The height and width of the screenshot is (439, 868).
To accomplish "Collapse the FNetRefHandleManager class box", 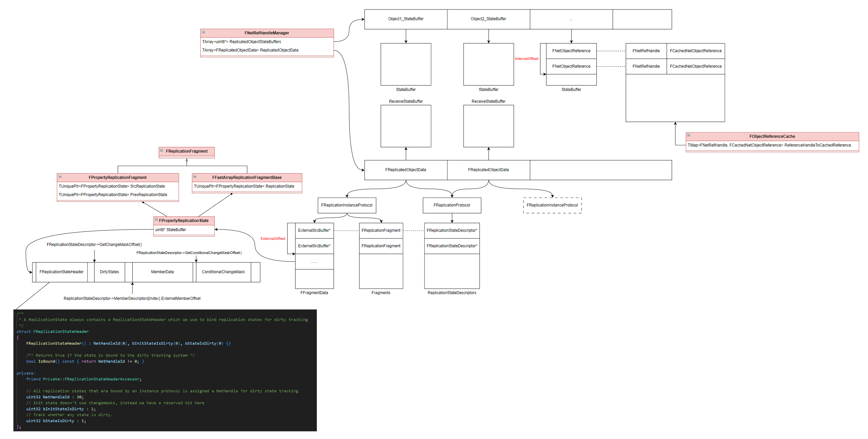I will pyautogui.click(x=203, y=32).
